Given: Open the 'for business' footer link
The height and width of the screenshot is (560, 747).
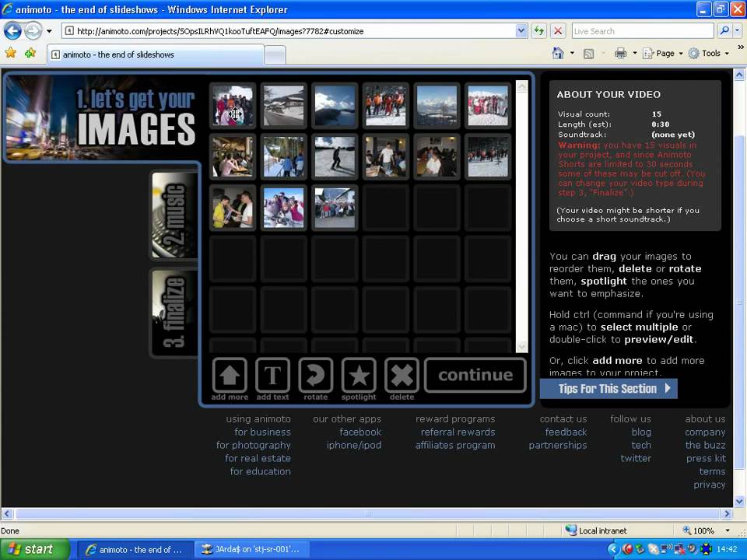Looking at the screenshot, I should (262, 432).
